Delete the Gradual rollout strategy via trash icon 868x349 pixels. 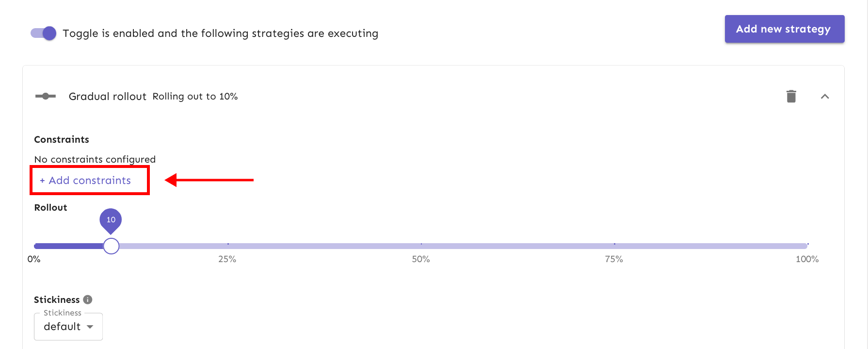(x=791, y=96)
